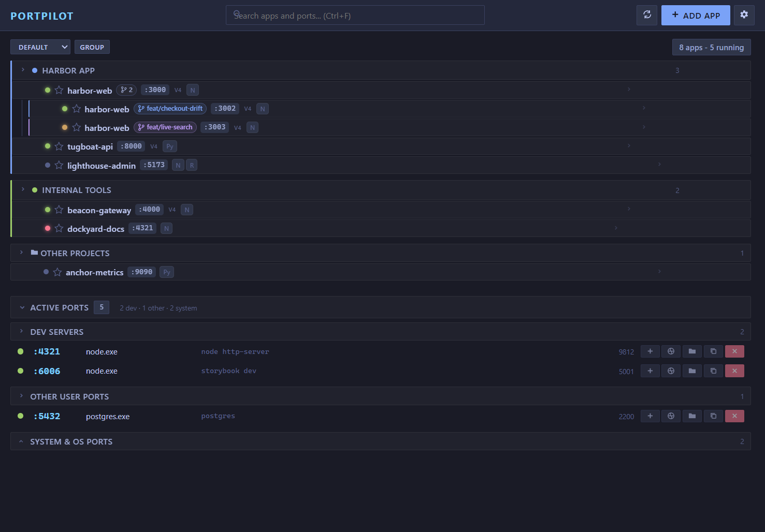Screen dimensions: 765x532
Task: Expand beacon-gateway row details chevron
Action: [629, 209]
